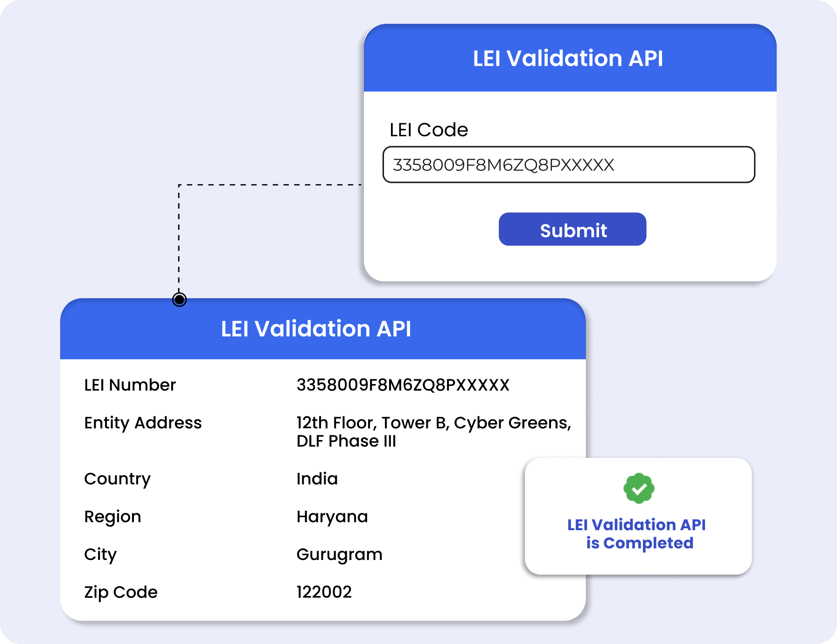837x644 pixels.
Task: Click the results card's LEI Validation API header
Action: click(316, 329)
